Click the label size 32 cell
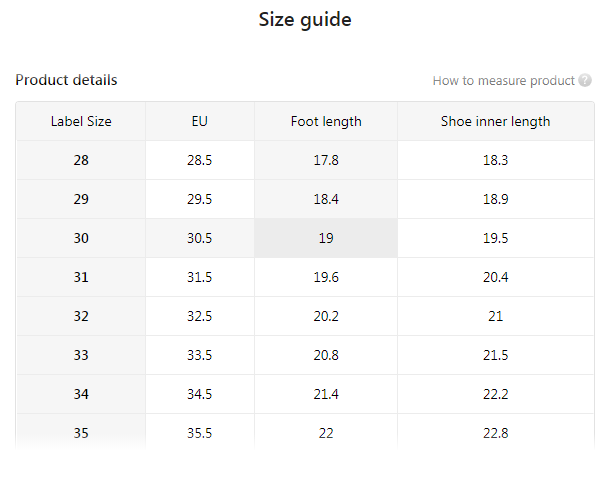Screen dimensions: 612x490 tap(81, 316)
